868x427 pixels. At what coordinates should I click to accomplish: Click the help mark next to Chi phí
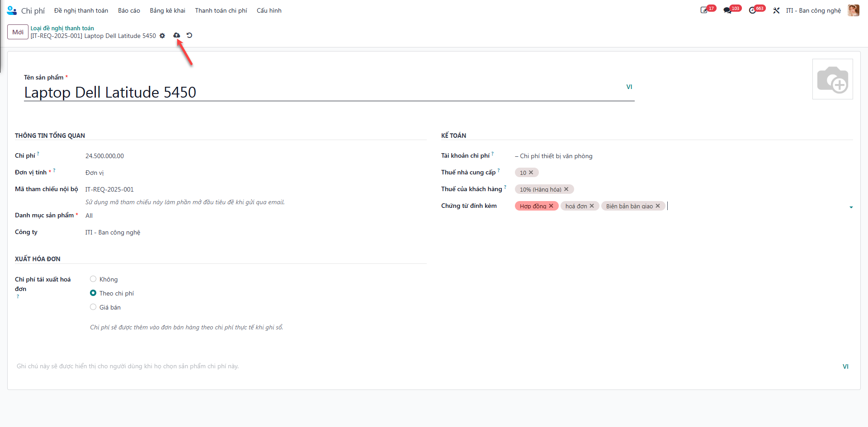[x=38, y=154]
